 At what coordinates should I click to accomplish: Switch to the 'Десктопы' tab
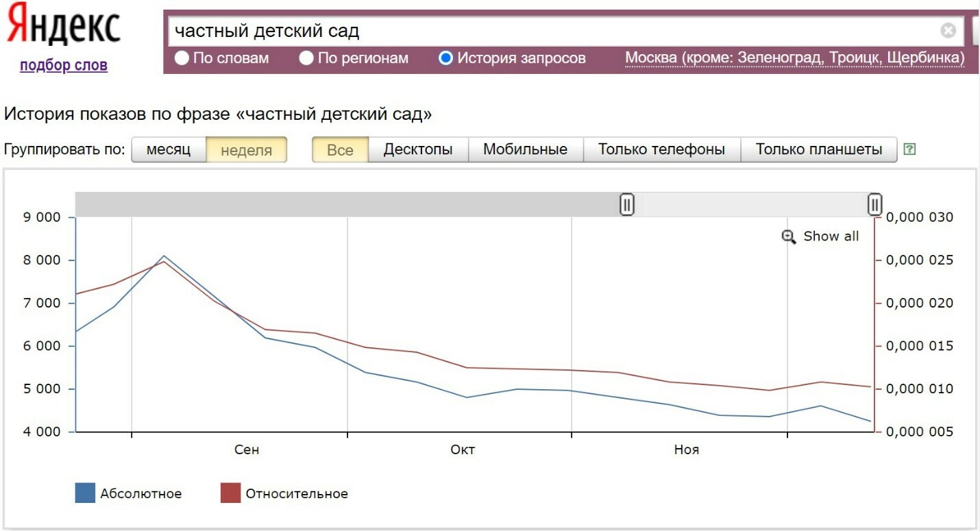[418, 149]
